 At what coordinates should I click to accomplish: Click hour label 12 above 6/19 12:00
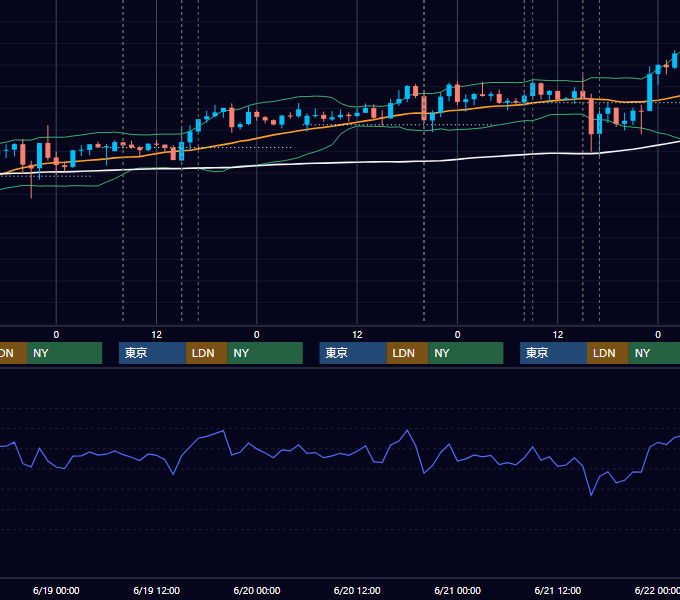tap(157, 335)
